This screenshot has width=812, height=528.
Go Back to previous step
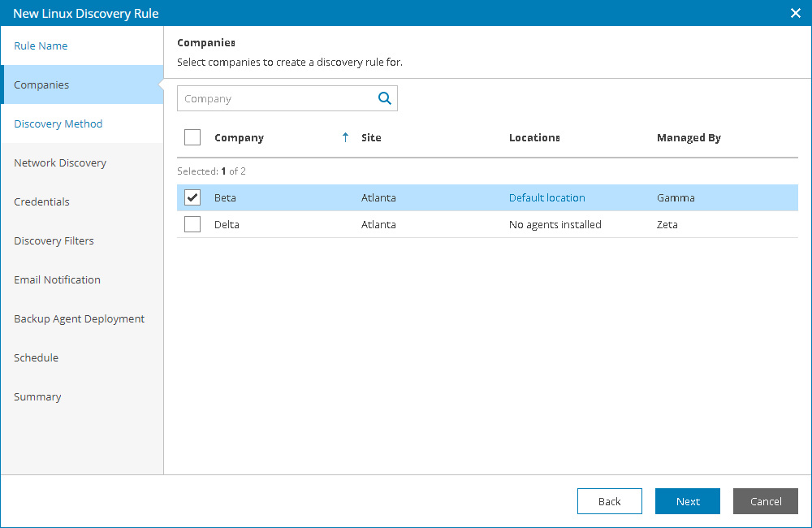(609, 501)
